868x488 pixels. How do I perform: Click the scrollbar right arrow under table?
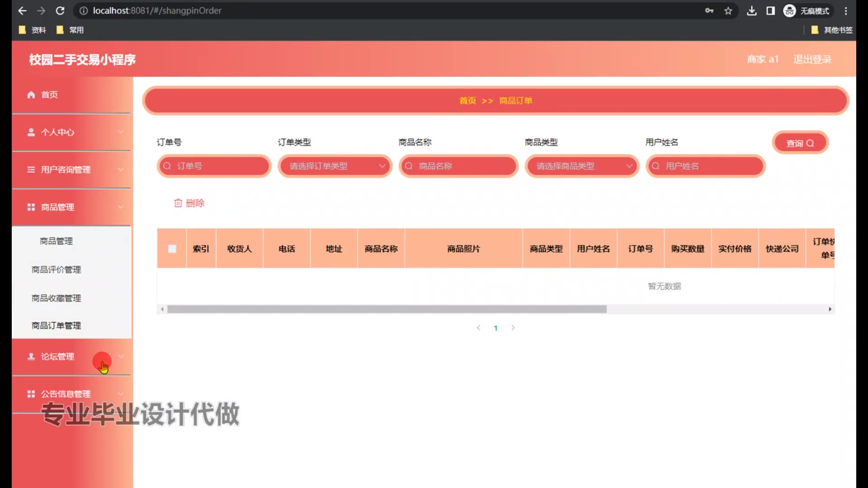(830, 310)
